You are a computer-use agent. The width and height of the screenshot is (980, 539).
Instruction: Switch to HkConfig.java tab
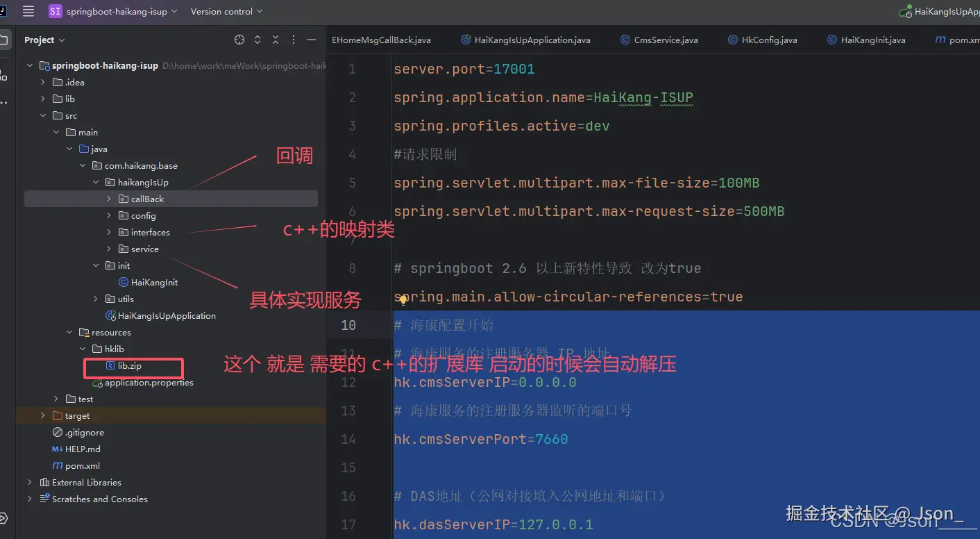point(762,40)
